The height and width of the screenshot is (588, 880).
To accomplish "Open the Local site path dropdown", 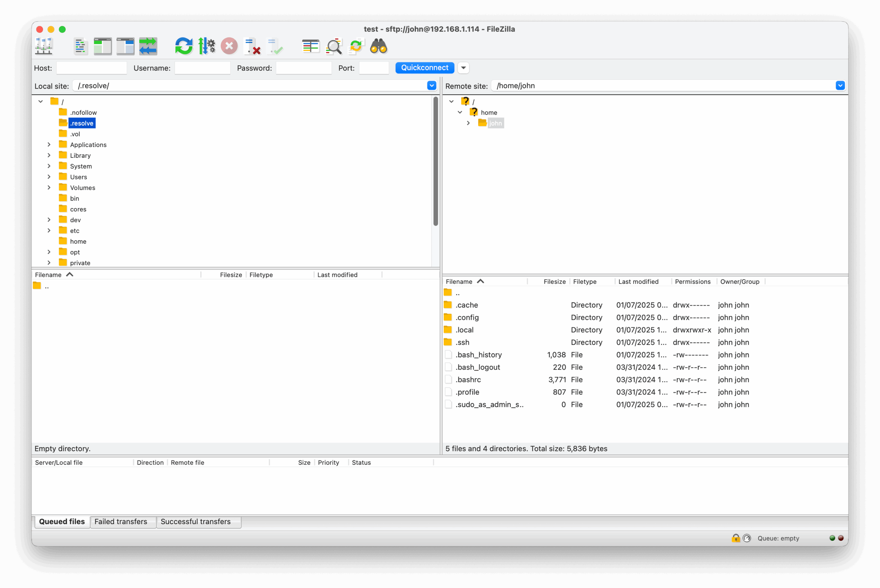I will (431, 86).
